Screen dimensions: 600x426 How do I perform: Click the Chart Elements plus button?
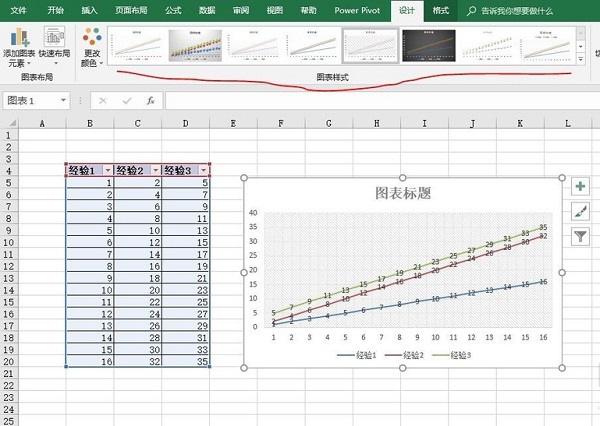click(581, 187)
